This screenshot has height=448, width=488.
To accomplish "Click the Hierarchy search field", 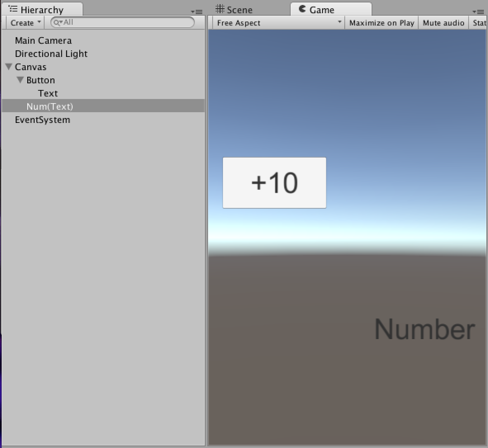I will (122, 22).
